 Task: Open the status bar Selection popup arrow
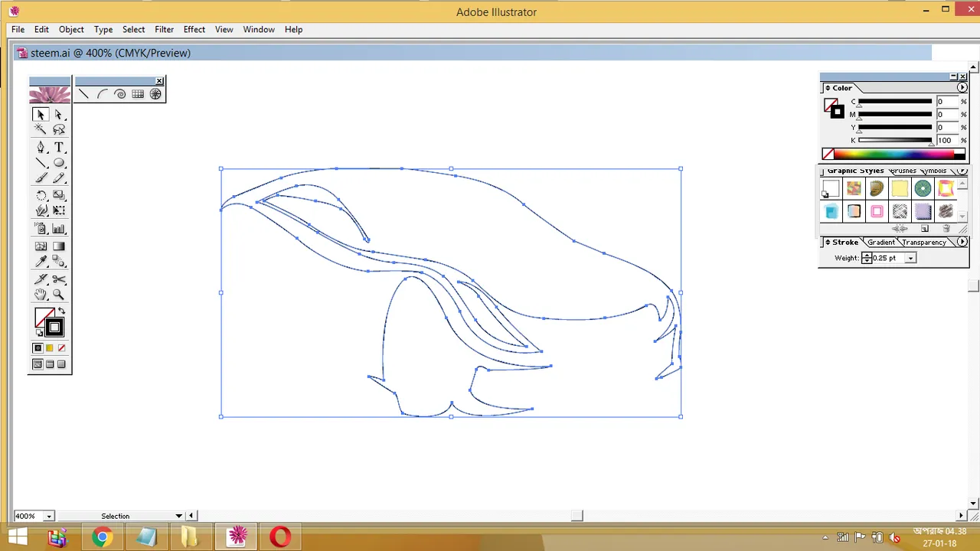point(178,516)
